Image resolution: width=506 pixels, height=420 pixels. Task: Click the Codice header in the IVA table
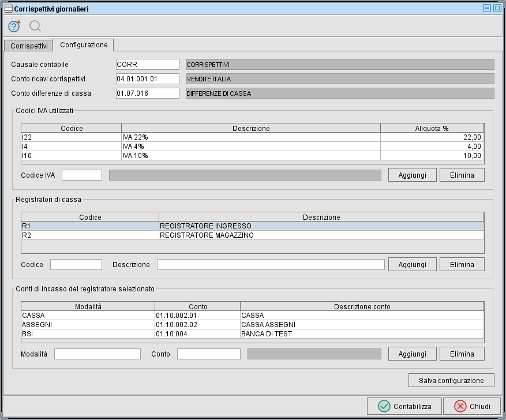point(72,128)
